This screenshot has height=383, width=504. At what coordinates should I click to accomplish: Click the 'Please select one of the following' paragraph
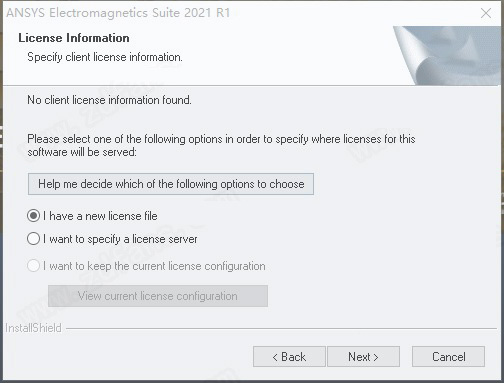(x=221, y=145)
